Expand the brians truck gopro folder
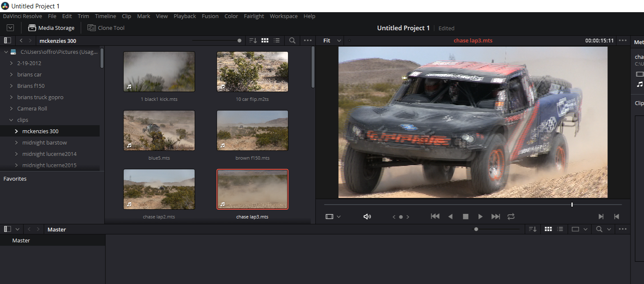The width and height of the screenshot is (644, 284). (11, 97)
